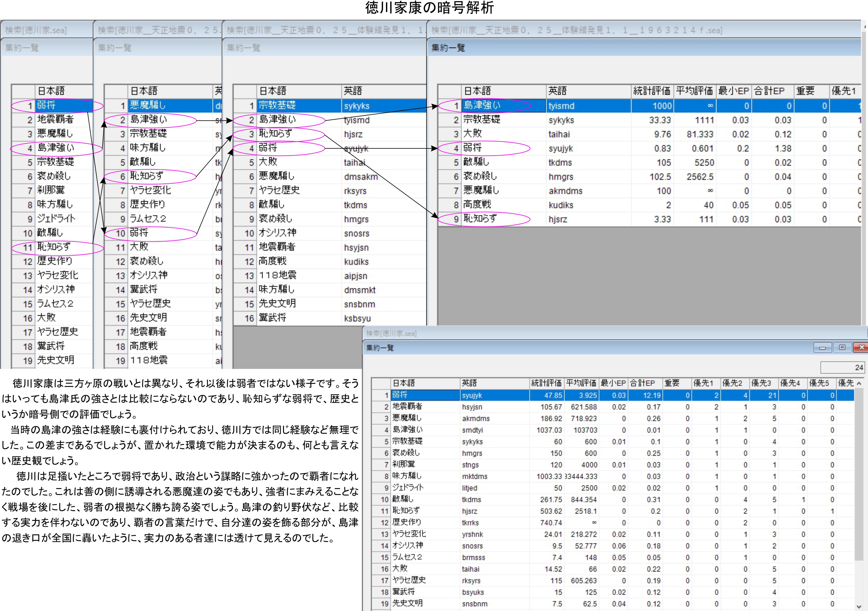Select row 3 大敗 in the １９６３２１４ｆ window

pyautogui.click(x=649, y=134)
